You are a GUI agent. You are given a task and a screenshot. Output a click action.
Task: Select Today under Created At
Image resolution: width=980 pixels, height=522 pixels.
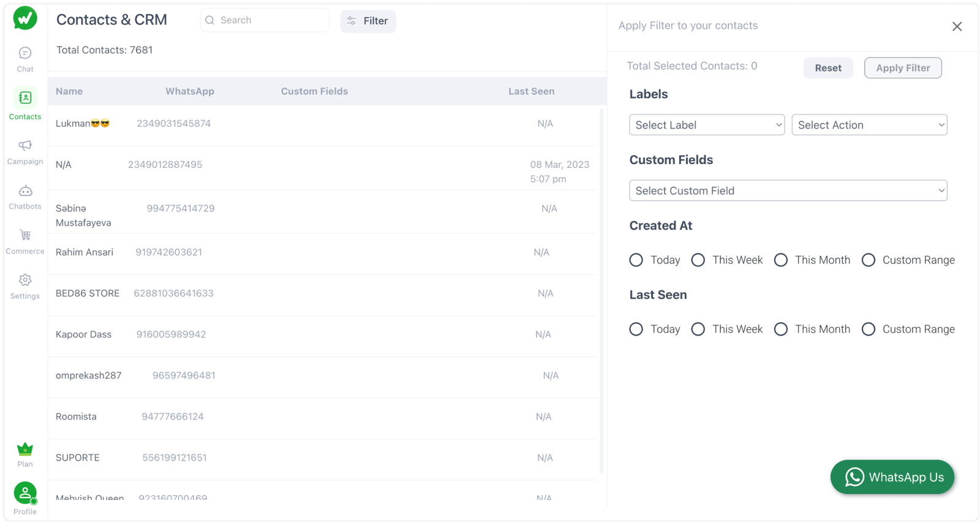(x=636, y=260)
